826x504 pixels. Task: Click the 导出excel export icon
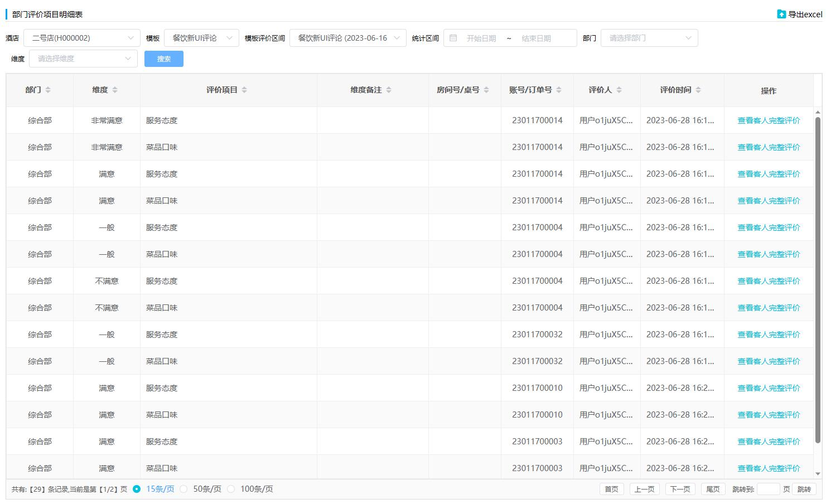point(781,14)
